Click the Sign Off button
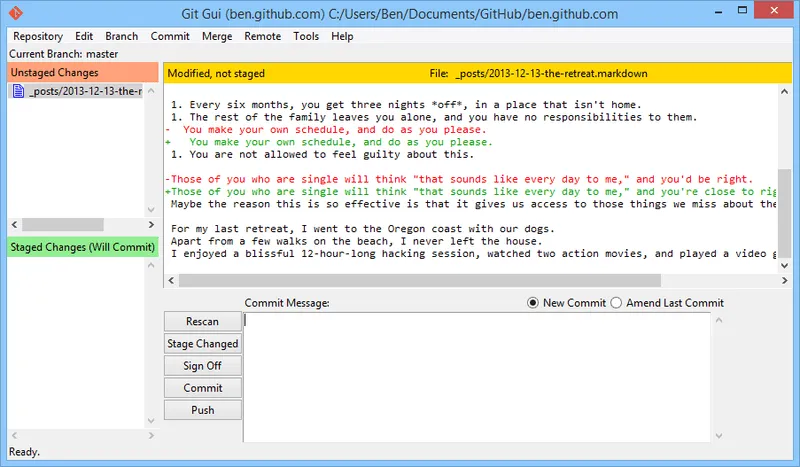 pos(202,366)
